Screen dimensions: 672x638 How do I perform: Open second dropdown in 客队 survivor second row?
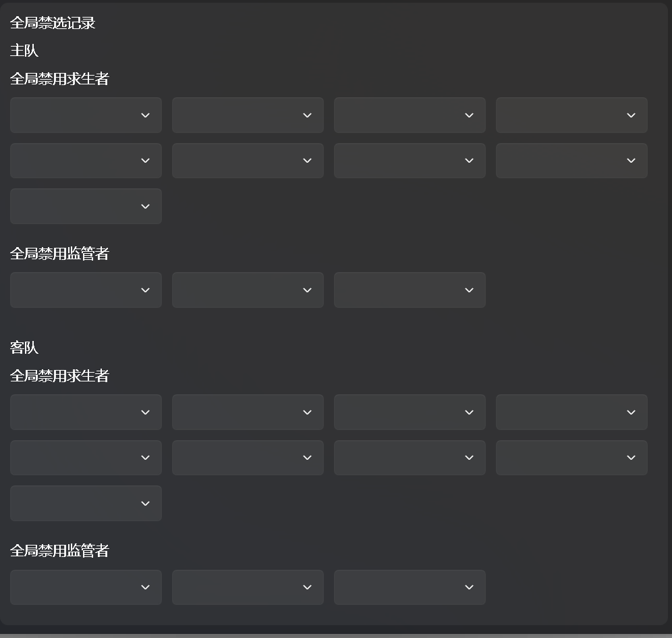pos(248,458)
